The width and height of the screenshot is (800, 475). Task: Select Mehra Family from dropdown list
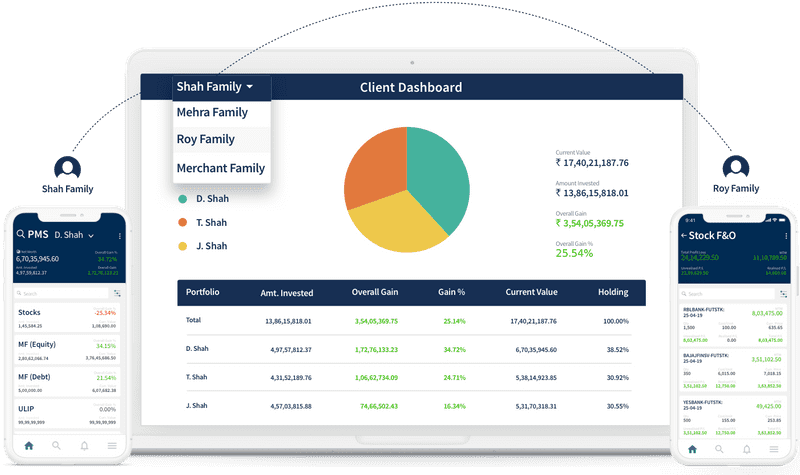[212, 113]
